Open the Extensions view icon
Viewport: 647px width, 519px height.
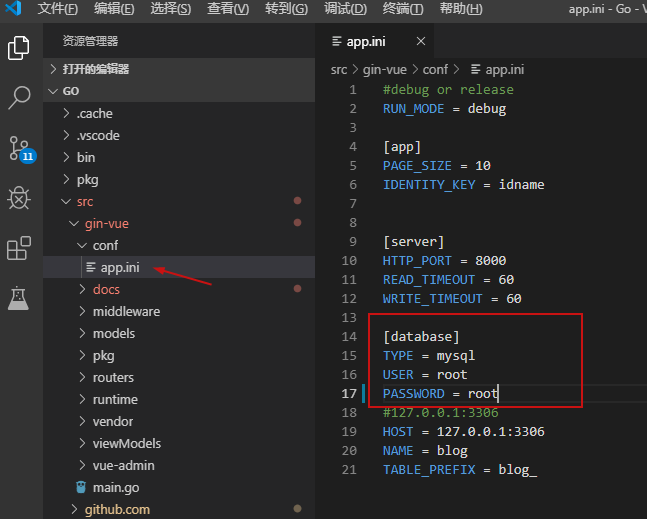coord(19,248)
